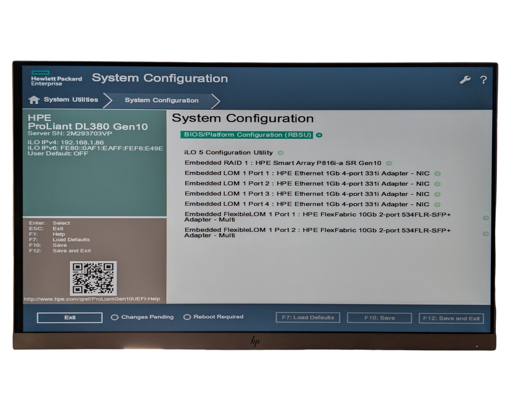Click arrow icon next to BIOS/Platform Configuration
This screenshot has width=532, height=400.
point(319,135)
